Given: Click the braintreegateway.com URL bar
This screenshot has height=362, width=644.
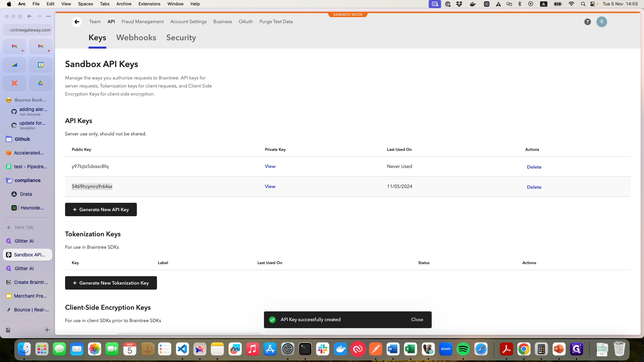Looking at the screenshot, I should (28, 30).
